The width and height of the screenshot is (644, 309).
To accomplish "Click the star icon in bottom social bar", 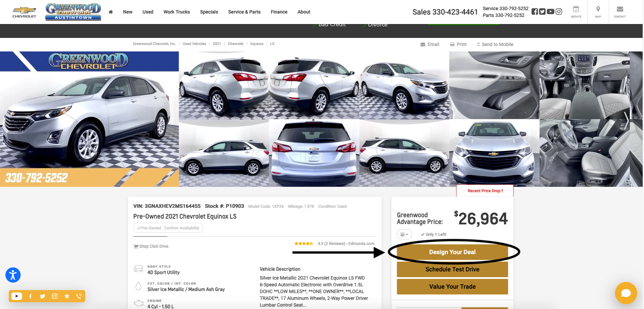I will 67,296.
